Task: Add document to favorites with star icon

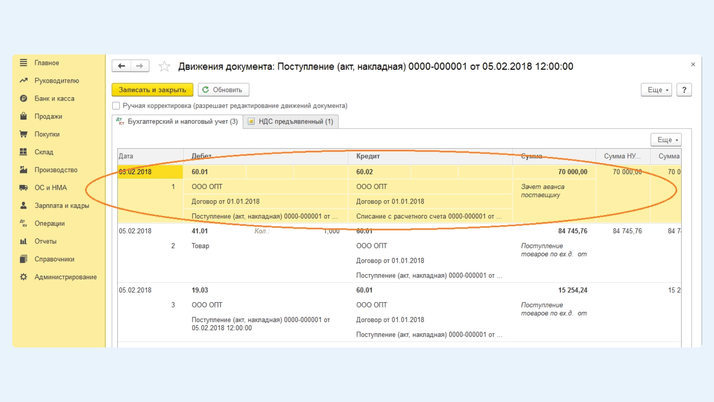Action: [x=164, y=67]
